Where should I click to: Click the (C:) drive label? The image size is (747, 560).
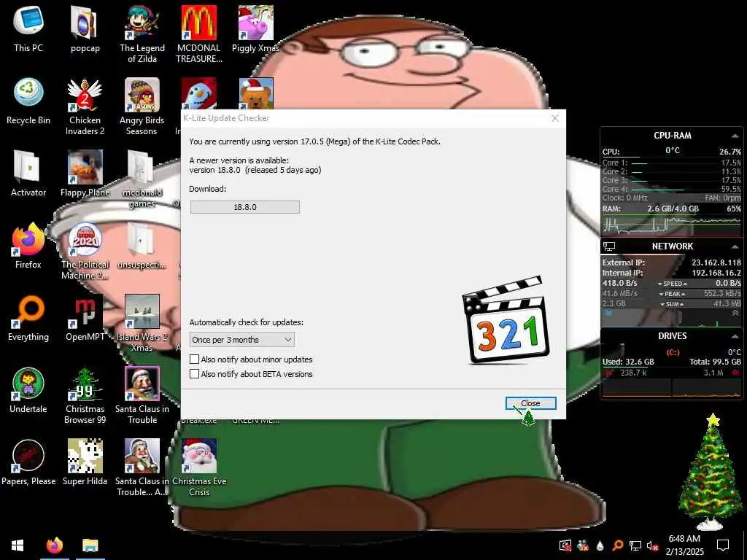pos(672,353)
